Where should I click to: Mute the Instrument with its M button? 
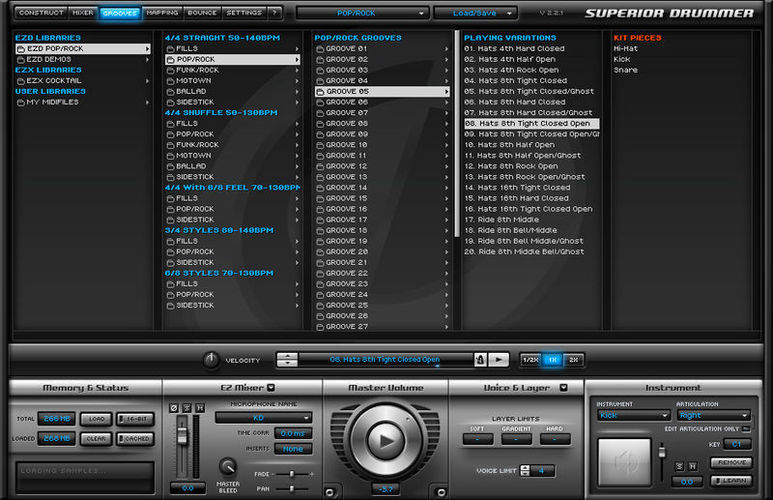point(692,466)
